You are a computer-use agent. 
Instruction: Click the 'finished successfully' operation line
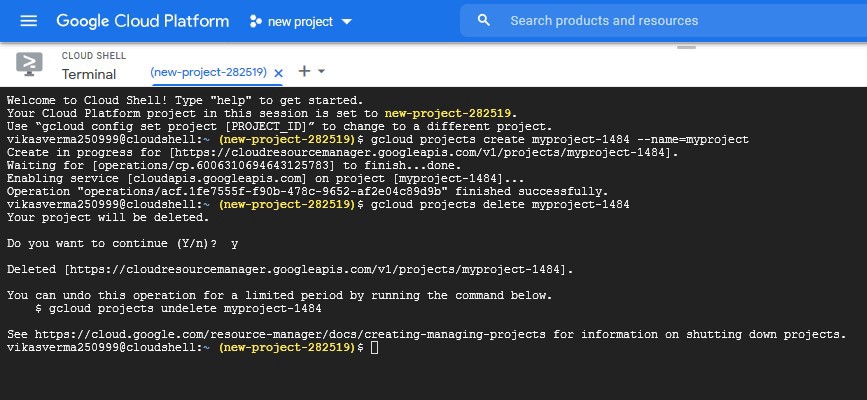(x=307, y=191)
